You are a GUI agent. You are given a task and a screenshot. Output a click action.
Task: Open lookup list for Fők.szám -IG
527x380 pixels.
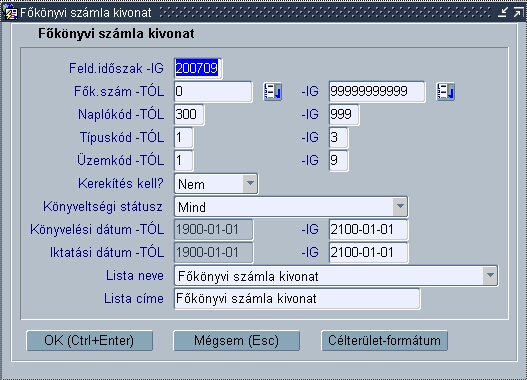coord(446,91)
